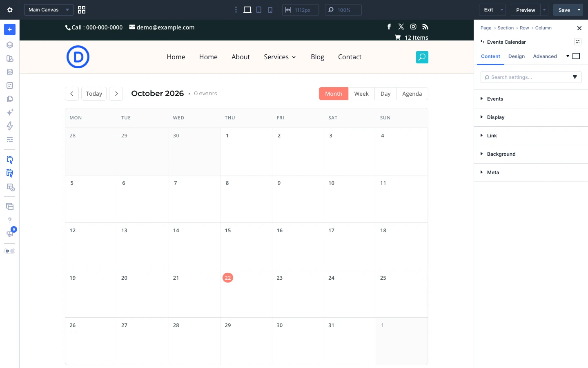Image resolution: width=588 pixels, height=368 pixels.
Task: Open the database cylinder icon in left sidebar
Action: [10, 72]
